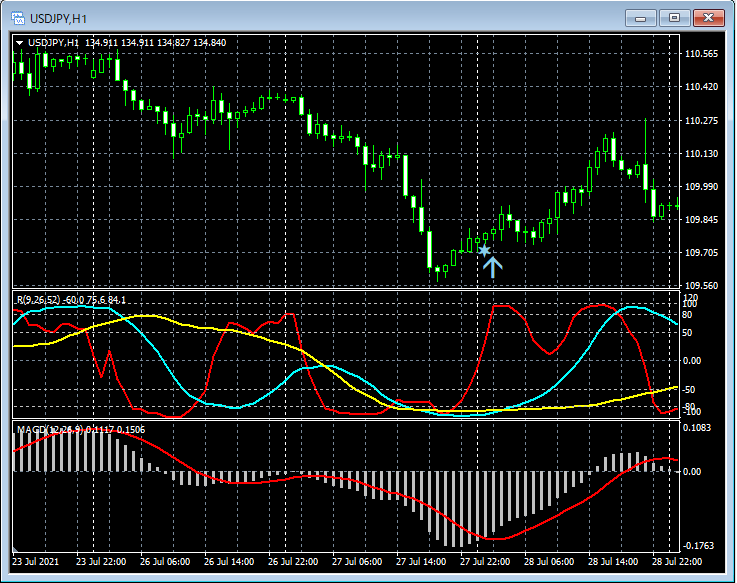This screenshot has height=583, width=737.
Task: Click the blue up arrow buy signal
Action: 493,265
